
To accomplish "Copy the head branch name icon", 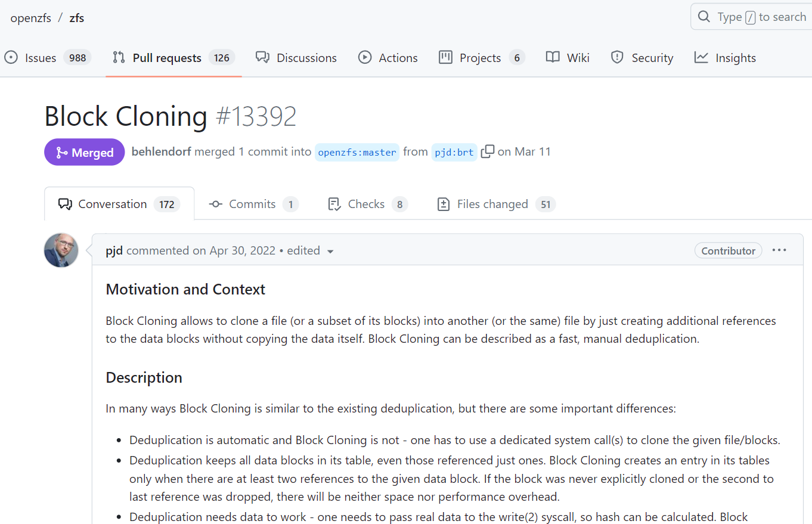I will click(x=487, y=151).
